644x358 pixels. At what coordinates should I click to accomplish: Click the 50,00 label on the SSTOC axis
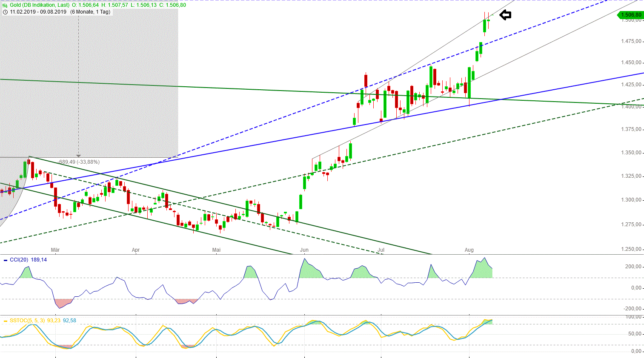635,334
